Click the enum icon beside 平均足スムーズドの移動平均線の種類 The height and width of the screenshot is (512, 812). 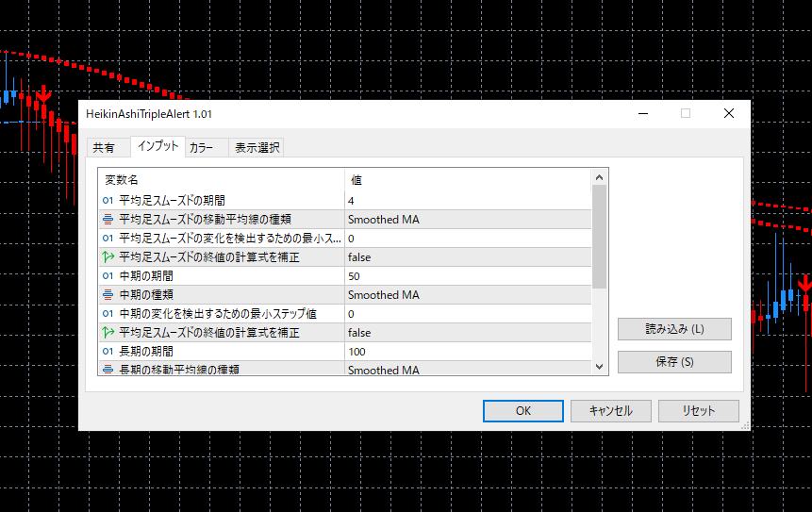coord(108,220)
